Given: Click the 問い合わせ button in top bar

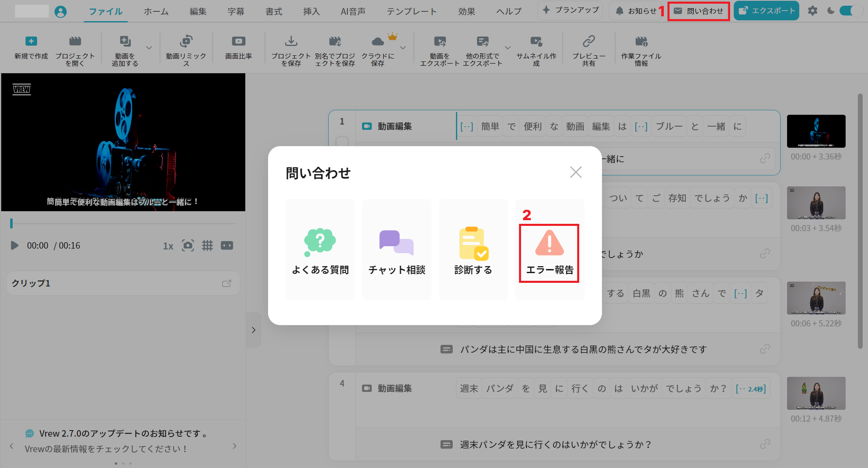Looking at the screenshot, I should 699,11.
